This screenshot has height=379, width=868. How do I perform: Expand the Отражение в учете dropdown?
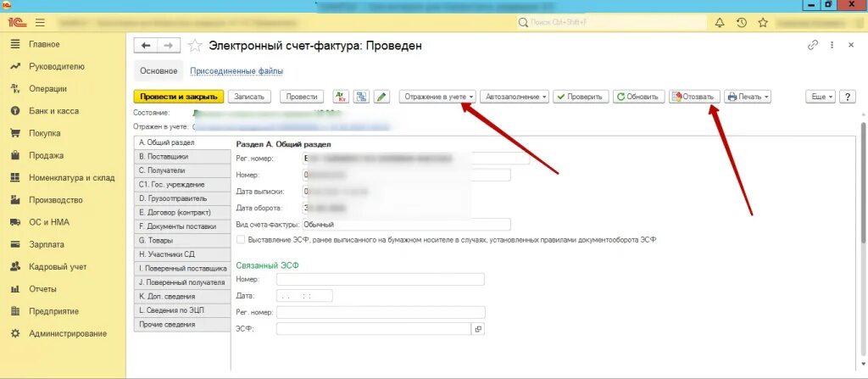click(x=438, y=97)
